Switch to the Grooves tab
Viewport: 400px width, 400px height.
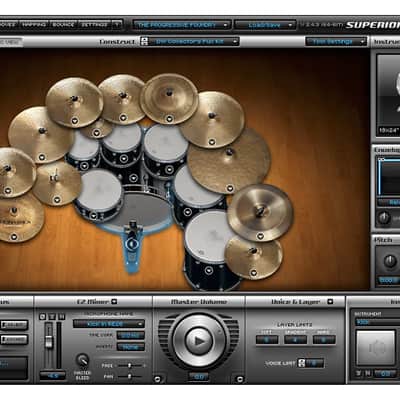point(9,25)
